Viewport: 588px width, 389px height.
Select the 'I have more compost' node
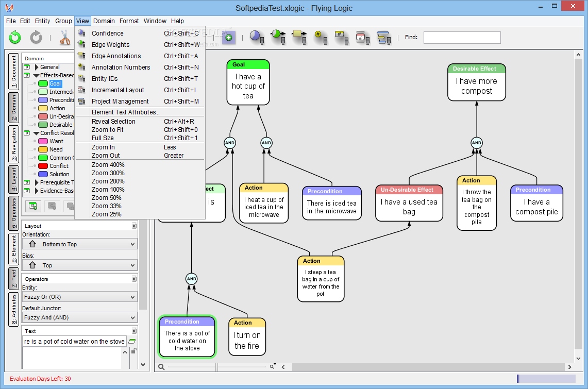point(477,82)
